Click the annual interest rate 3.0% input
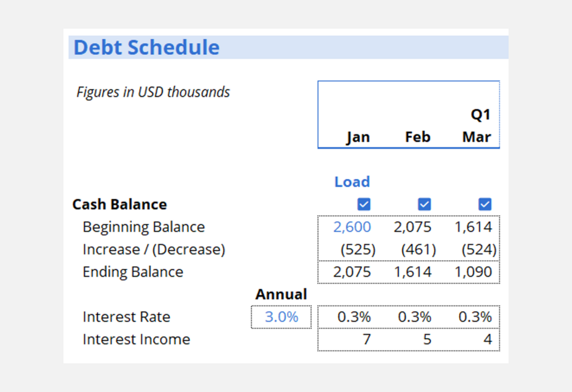The image size is (572, 392). click(281, 317)
